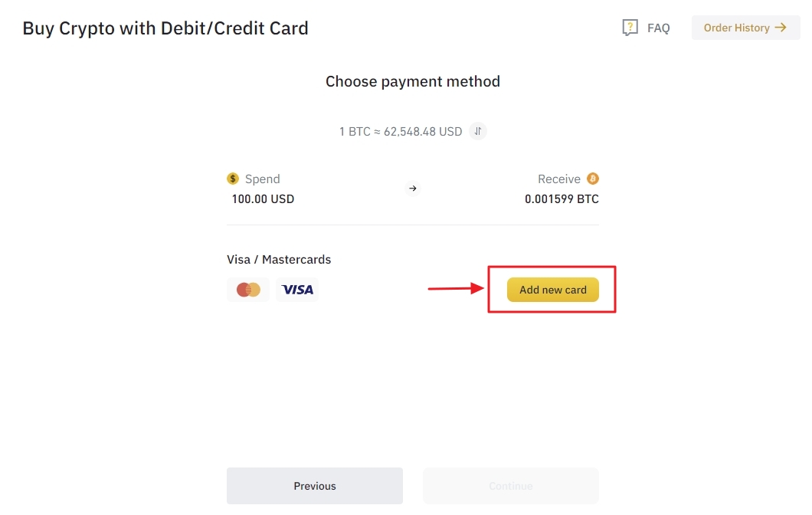Click the Order History arrow icon
Screen dimensions: 812x515
(781, 28)
